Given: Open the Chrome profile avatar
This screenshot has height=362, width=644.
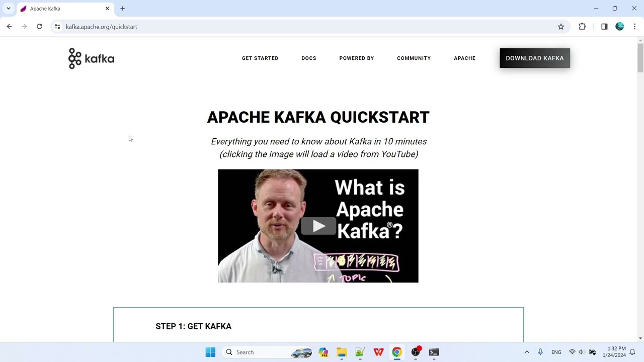Looking at the screenshot, I should [x=620, y=27].
